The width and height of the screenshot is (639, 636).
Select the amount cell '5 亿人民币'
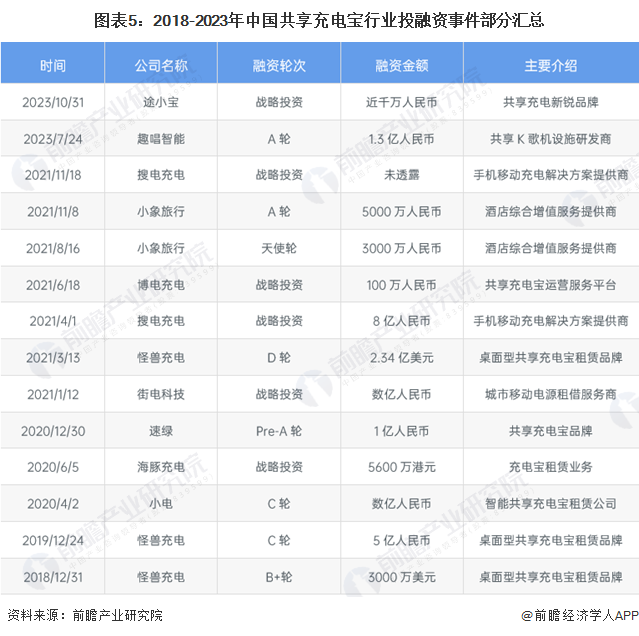coord(402,541)
